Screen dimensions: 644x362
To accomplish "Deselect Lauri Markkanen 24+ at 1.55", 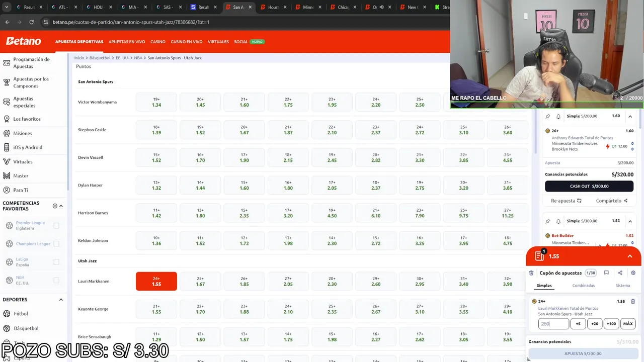I will point(156,281).
